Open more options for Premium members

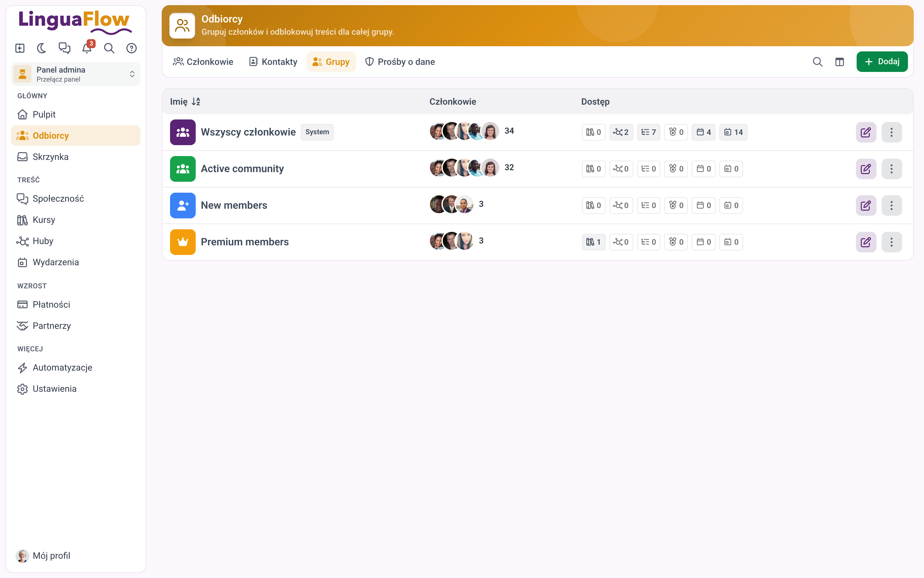coord(892,242)
